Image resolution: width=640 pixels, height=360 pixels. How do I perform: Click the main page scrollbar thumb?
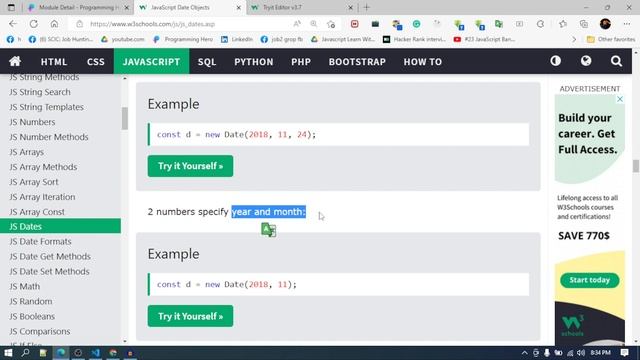pos(636,166)
